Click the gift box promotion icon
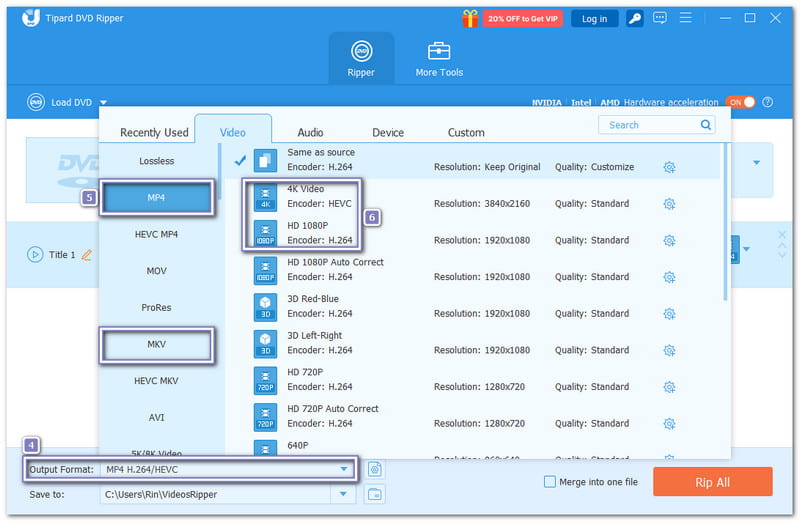The image size is (800, 522). (x=470, y=18)
